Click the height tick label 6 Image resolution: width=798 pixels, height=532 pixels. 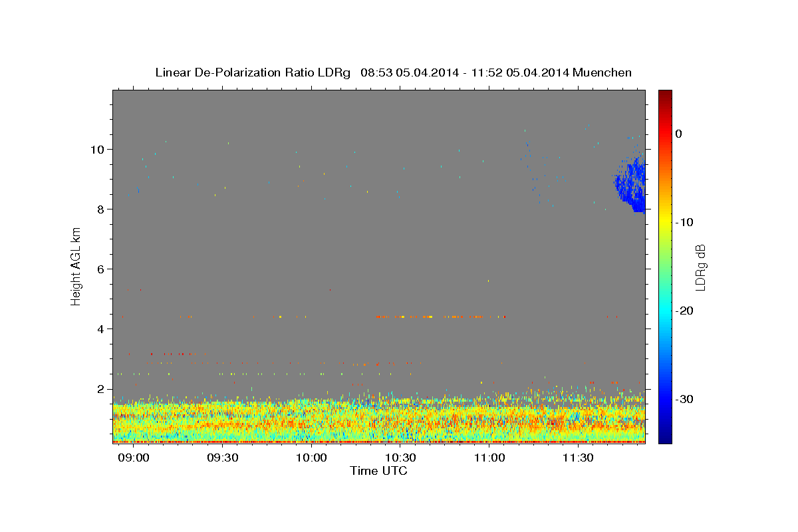coord(102,269)
